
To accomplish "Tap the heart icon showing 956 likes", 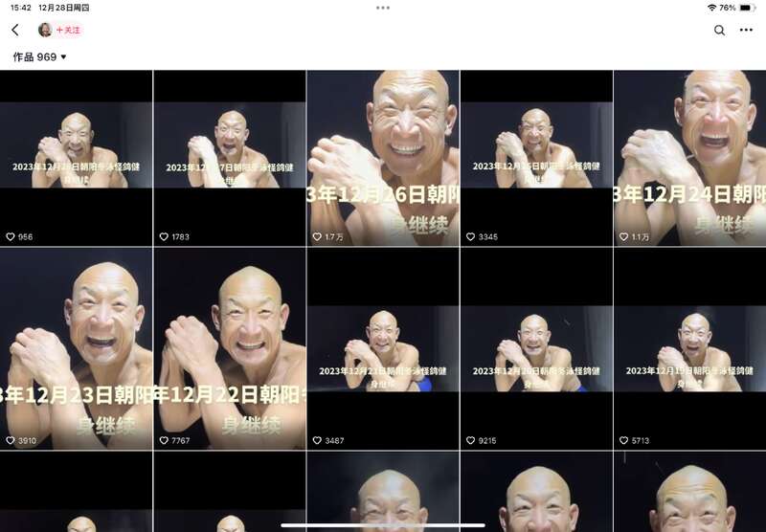I will click(11, 236).
